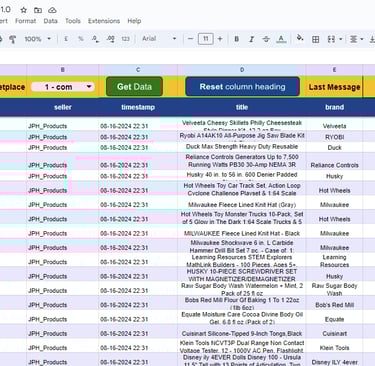
Task: Select column D header
Action: point(242,70)
